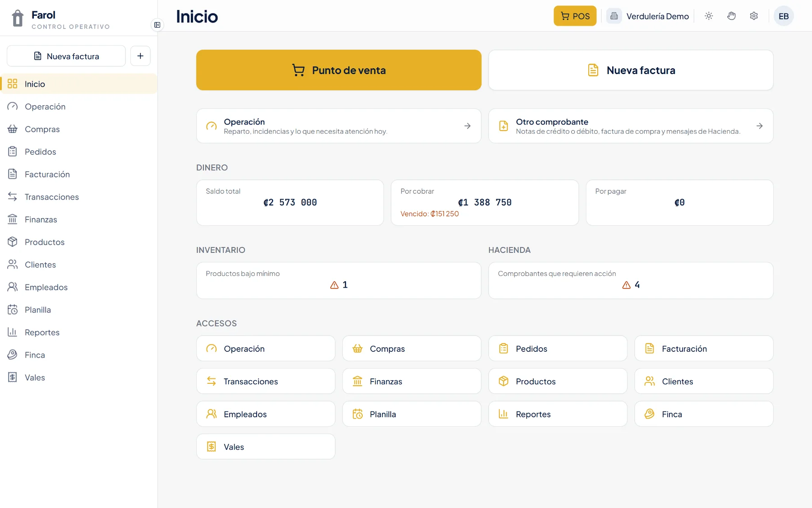Image resolution: width=812 pixels, height=508 pixels.
Task: Open the Otro comprobante card arrow
Action: 760,126
